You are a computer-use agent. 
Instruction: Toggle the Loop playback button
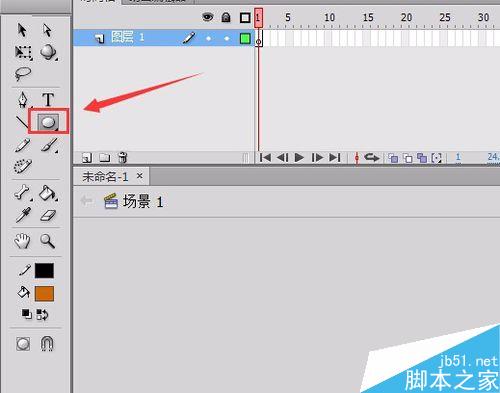pyautogui.click(x=372, y=157)
